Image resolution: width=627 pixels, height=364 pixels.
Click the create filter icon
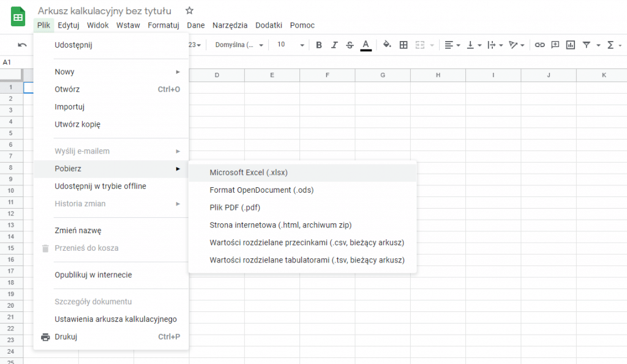tap(586, 45)
